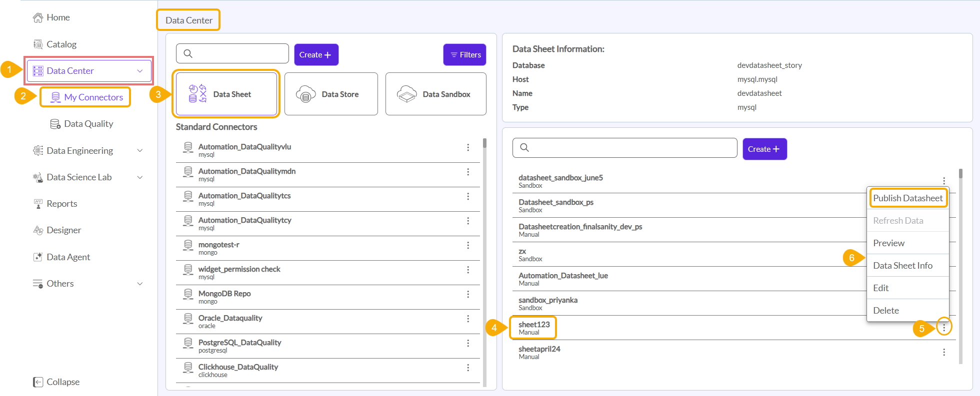
Task: Expand the Data Science Lab section
Action: tap(140, 177)
